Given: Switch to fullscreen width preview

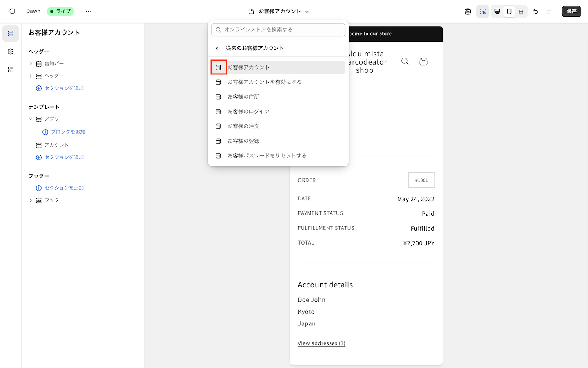Looking at the screenshot, I should coord(521,11).
